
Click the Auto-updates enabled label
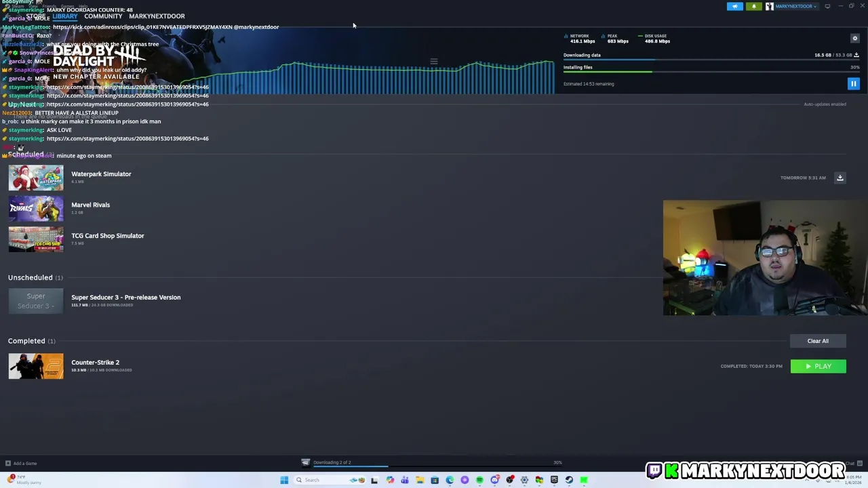click(x=825, y=104)
